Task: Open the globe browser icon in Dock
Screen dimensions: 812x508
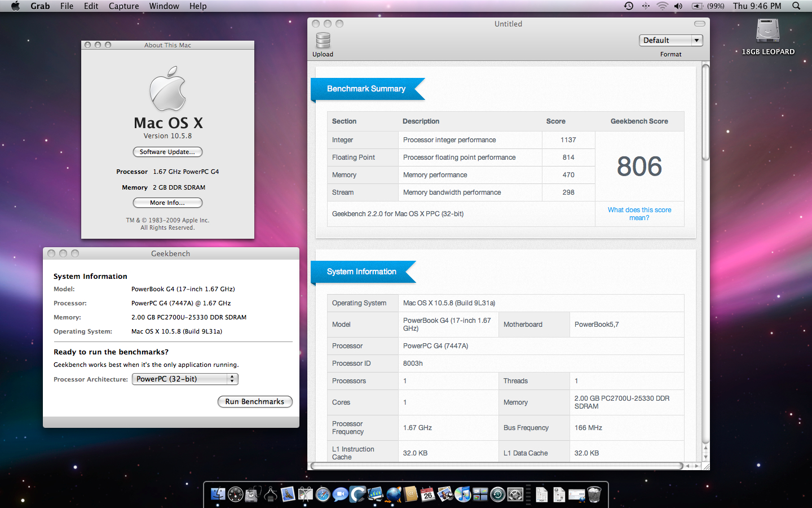Action: [x=393, y=494]
